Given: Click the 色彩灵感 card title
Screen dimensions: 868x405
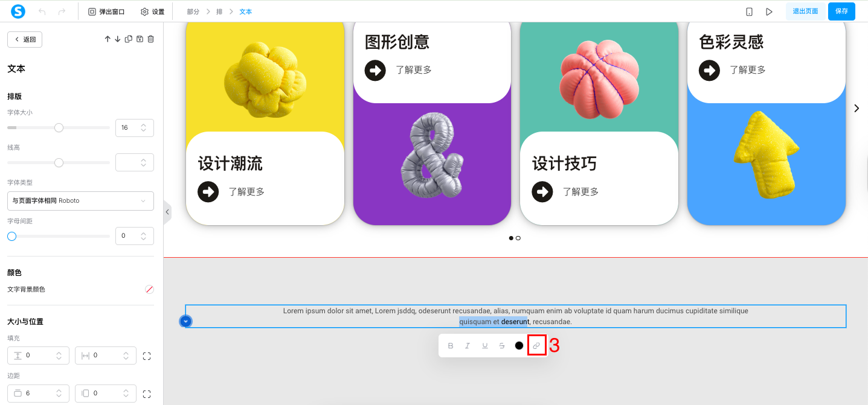Looking at the screenshot, I should coord(731,42).
